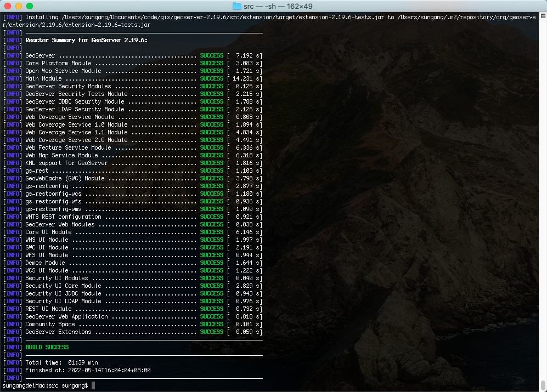Click the 'Finished at' timestamp line
Image resolution: width=547 pixels, height=392 pixels.
pyautogui.click(x=88, y=370)
